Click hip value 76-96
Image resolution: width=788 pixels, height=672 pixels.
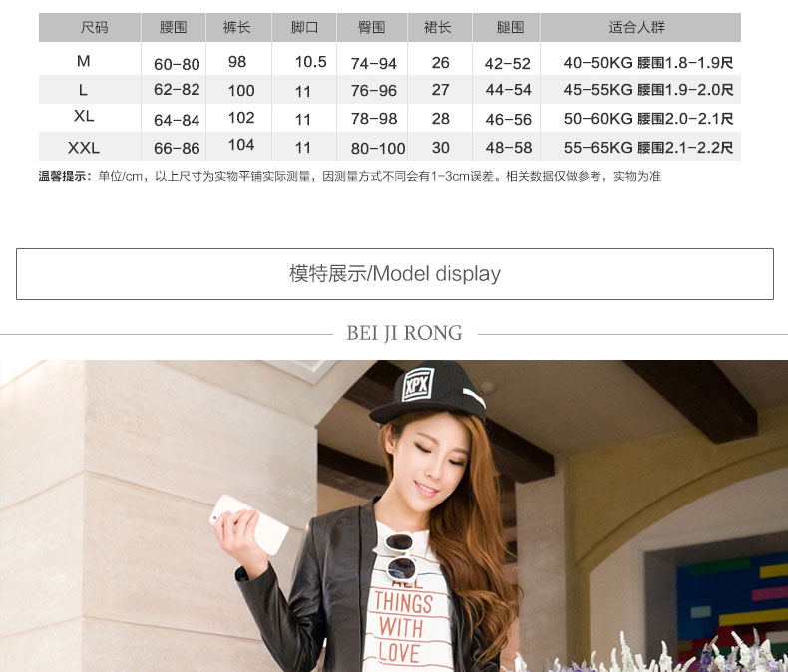tap(374, 91)
